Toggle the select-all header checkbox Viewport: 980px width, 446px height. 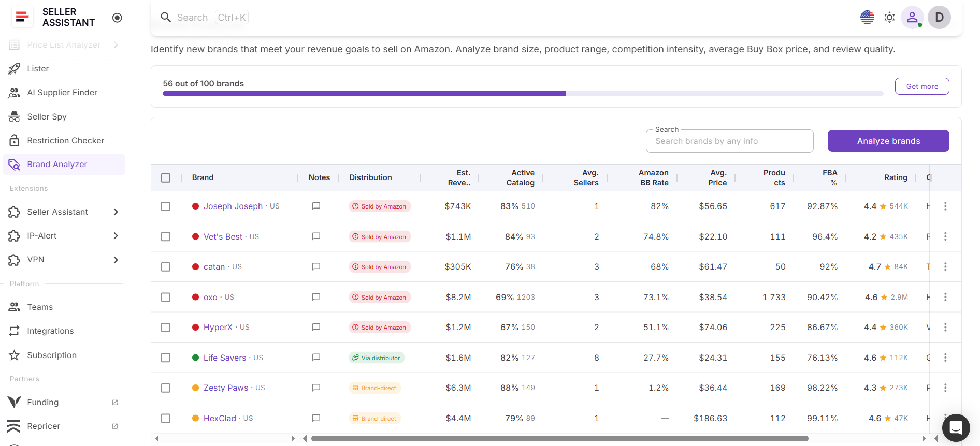[x=166, y=177]
